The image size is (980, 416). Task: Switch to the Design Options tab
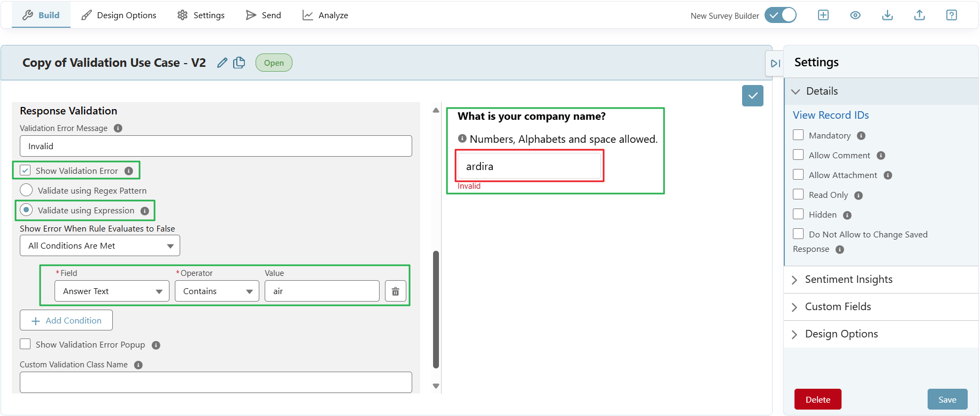[119, 15]
